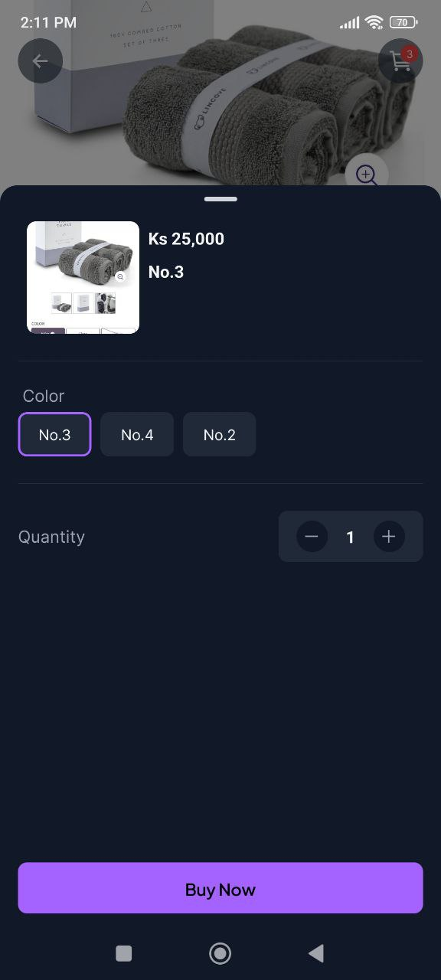
Task: Select the No.3 color option
Action: point(55,435)
